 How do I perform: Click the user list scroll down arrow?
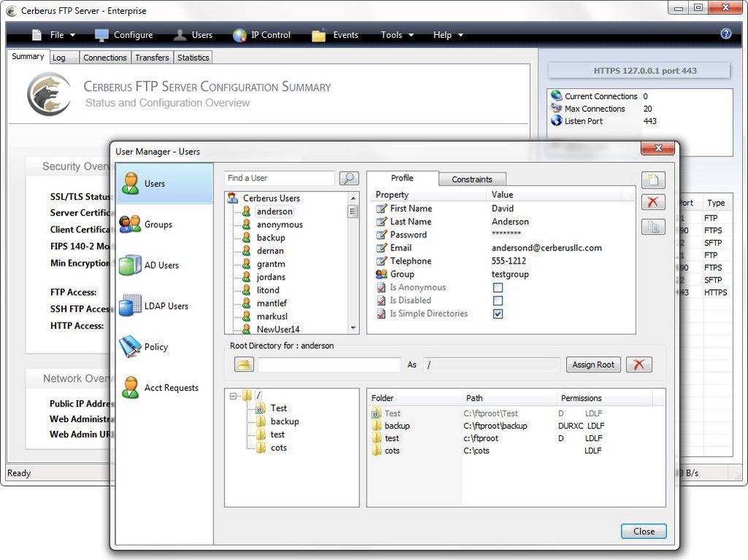(x=353, y=328)
